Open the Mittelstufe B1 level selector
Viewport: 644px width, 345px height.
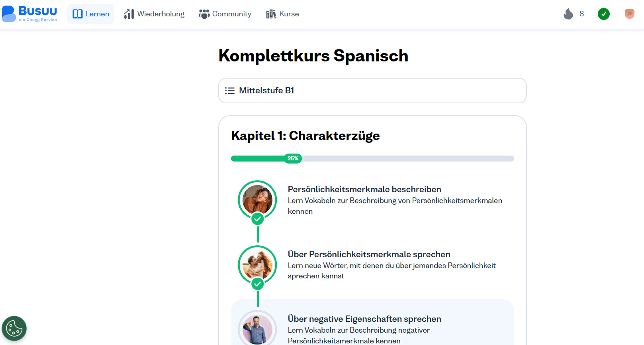(x=372, y=91)
